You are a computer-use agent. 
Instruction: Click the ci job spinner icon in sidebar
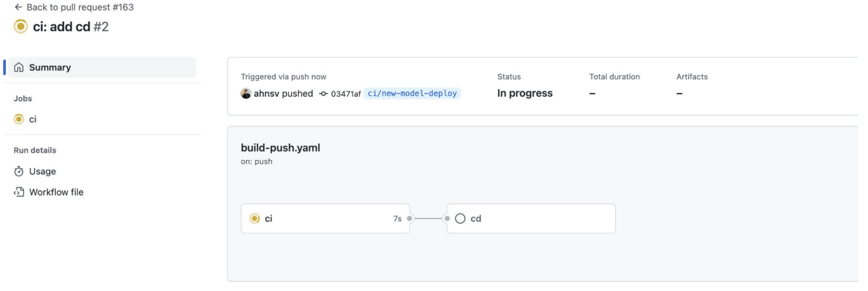point(18,119)
